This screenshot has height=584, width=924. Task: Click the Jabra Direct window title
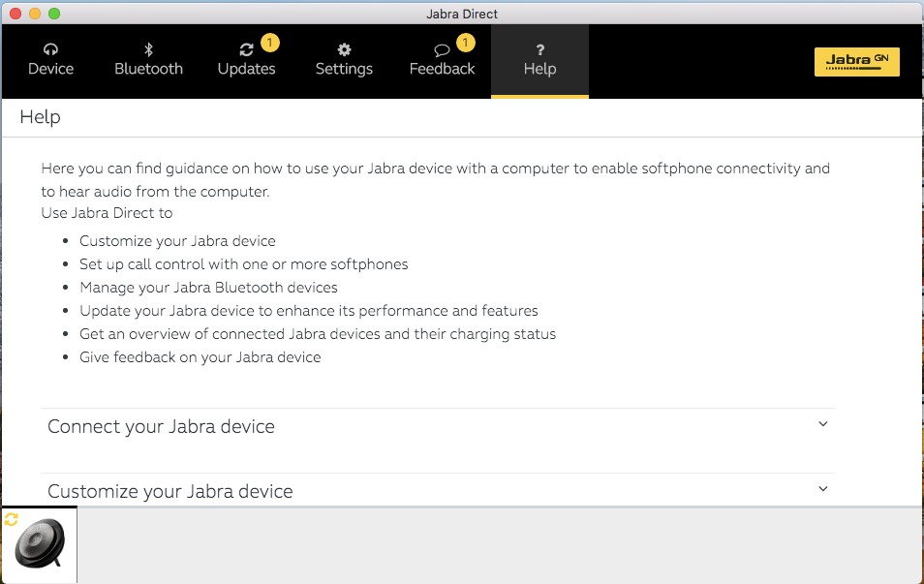(x=462, y=14)
